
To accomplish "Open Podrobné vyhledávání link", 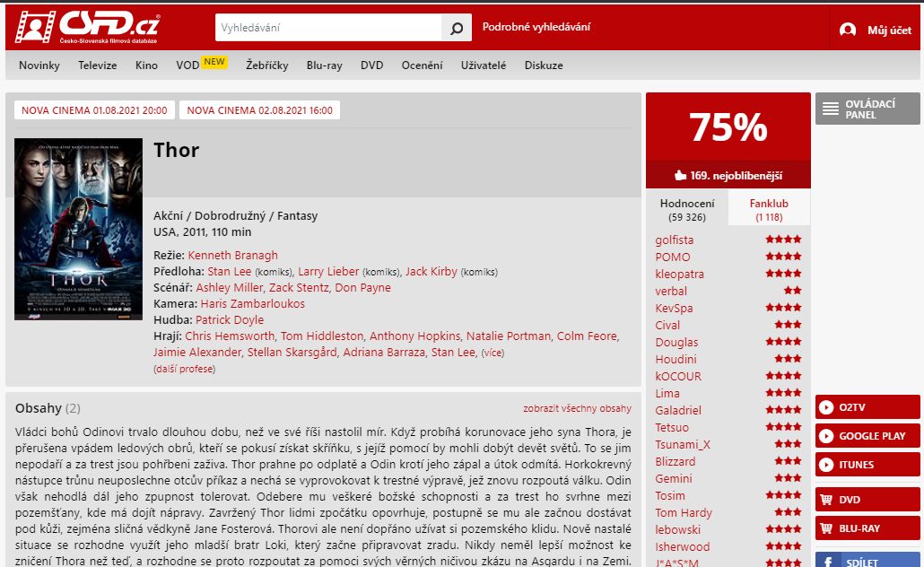I will pos(536,27).
